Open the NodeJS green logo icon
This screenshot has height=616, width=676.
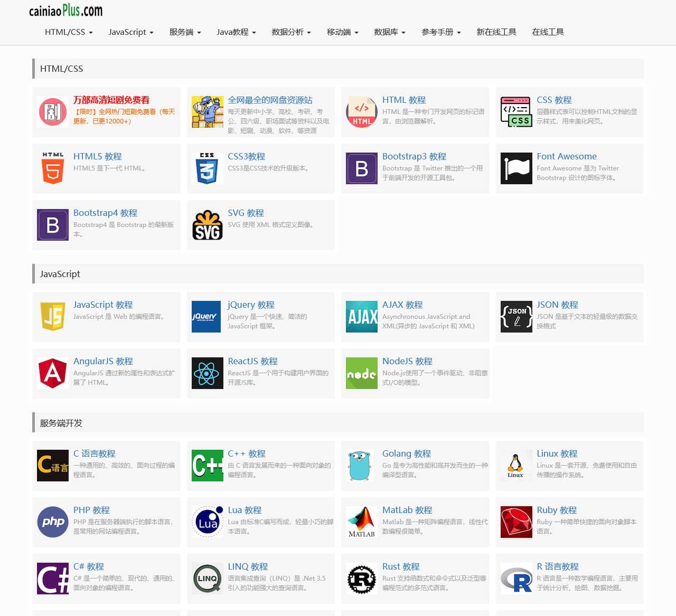[x=361, y=373]
